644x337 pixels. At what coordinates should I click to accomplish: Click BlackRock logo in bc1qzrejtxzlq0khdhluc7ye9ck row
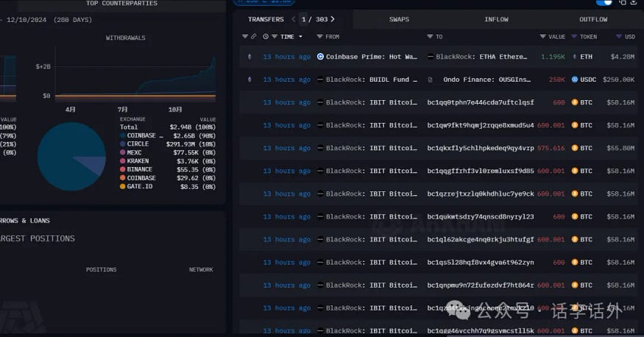tap(320, 194)
